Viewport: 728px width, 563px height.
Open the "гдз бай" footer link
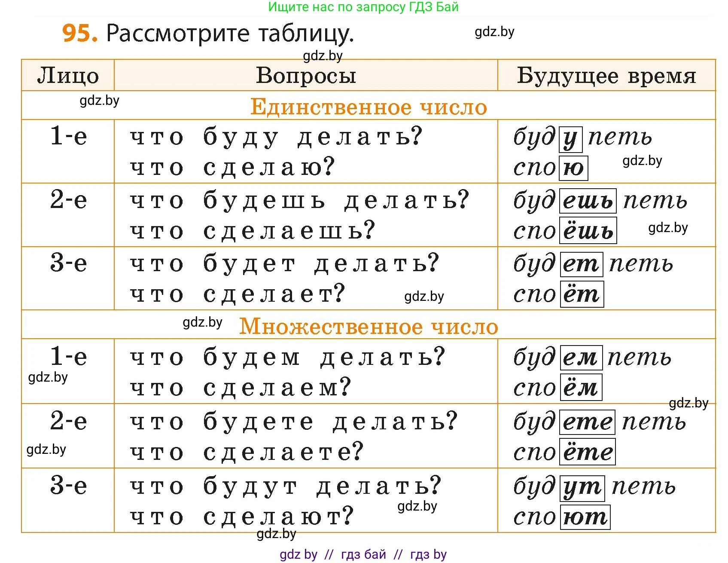(363, 554)
